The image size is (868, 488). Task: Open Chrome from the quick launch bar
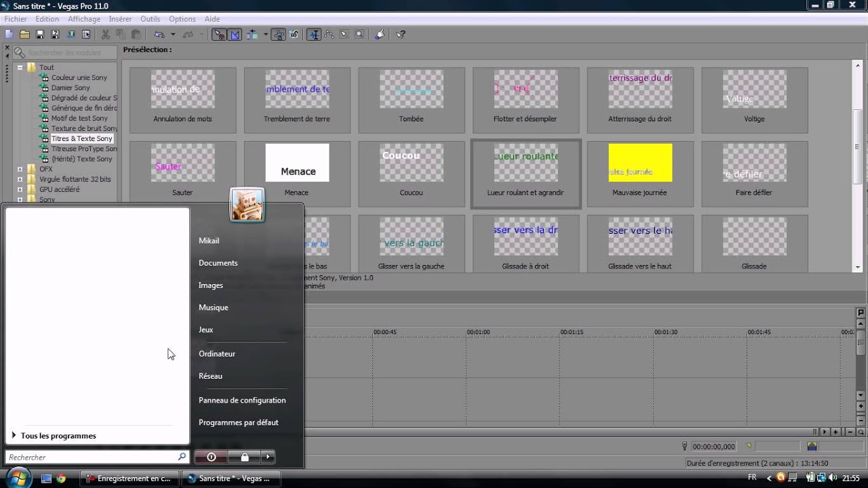click(x=61, y=479)
